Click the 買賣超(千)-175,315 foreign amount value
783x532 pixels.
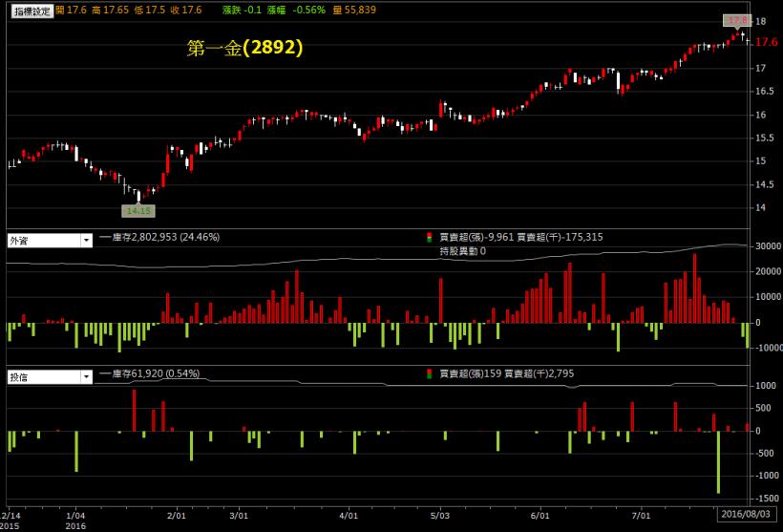pyautogui.click(x=560, y=237)
